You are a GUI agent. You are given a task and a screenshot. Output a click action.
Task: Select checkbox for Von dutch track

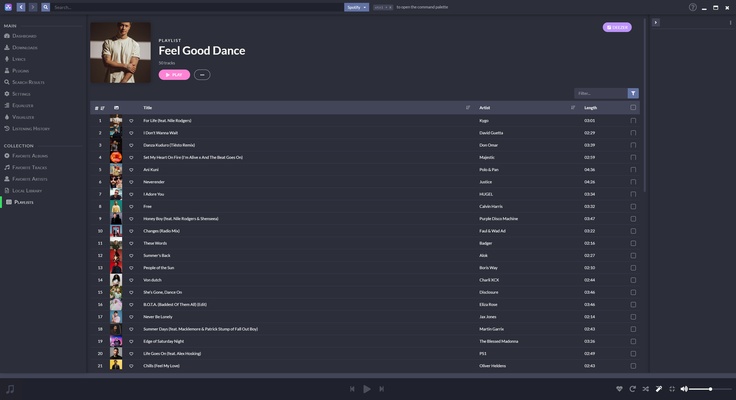[x=633, y=280]
